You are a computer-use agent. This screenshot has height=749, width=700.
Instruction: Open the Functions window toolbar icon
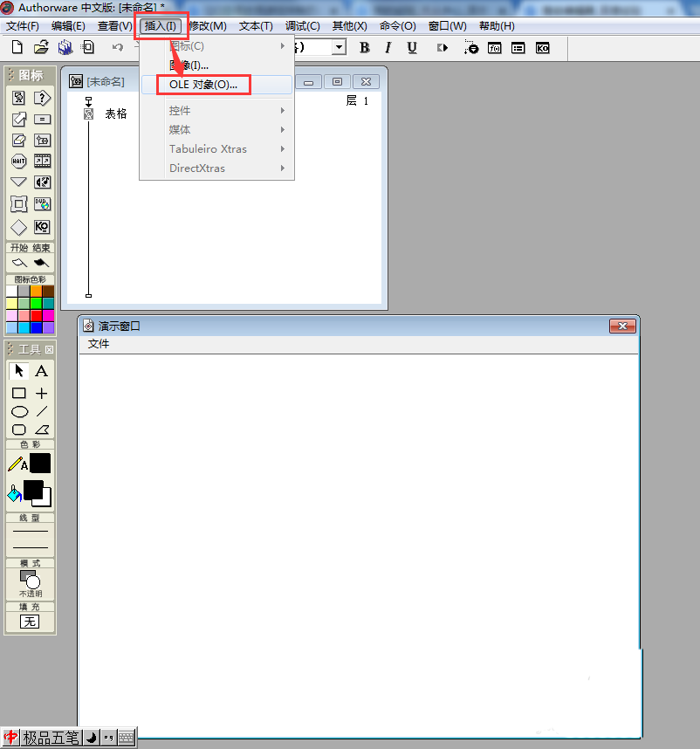pyautogui.click(x=495, y=48)
